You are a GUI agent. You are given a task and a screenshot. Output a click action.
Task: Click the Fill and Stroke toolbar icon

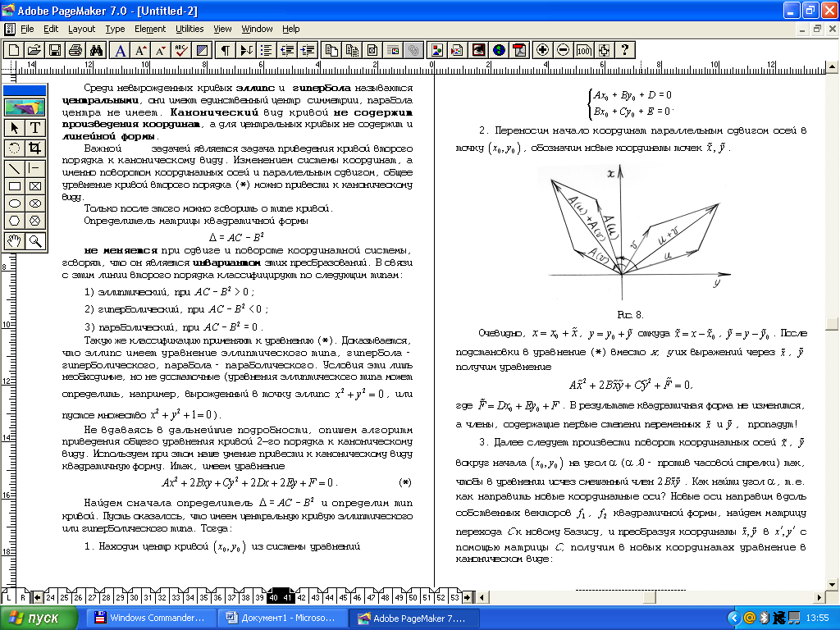pyautogui.click(x=202, y=50)
